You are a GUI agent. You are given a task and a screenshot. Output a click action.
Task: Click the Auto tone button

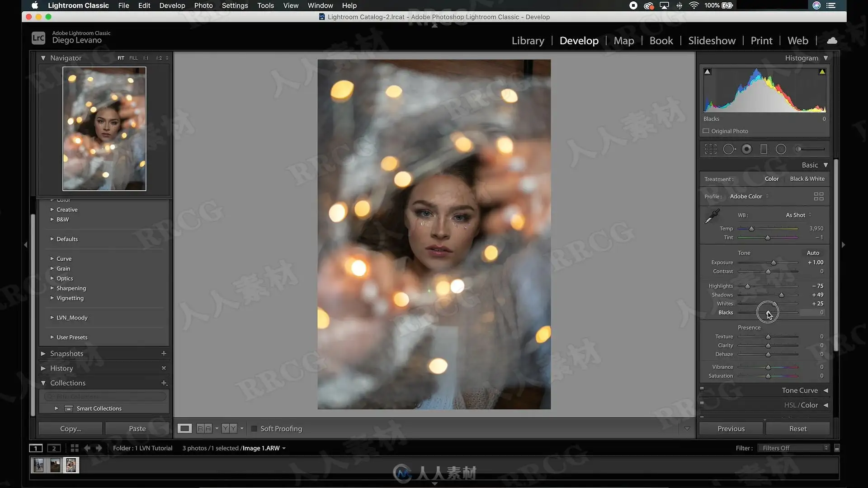coord(812,253)
